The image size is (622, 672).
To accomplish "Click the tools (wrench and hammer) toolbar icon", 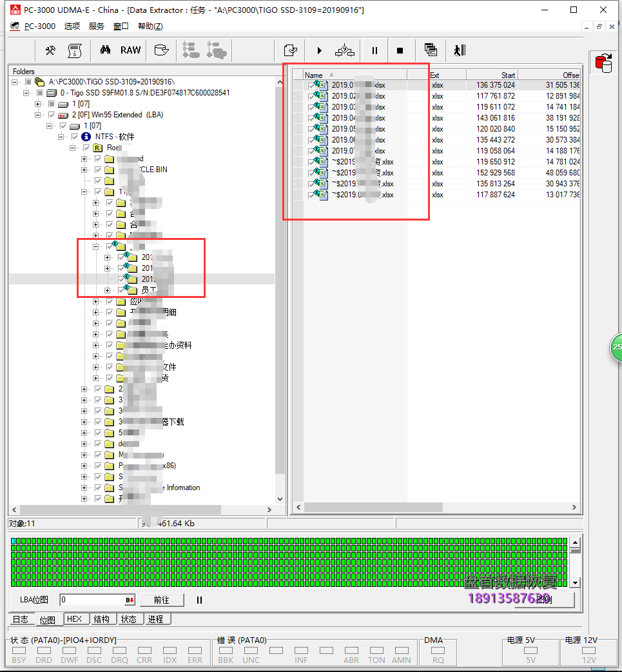I will click(50, 50).
